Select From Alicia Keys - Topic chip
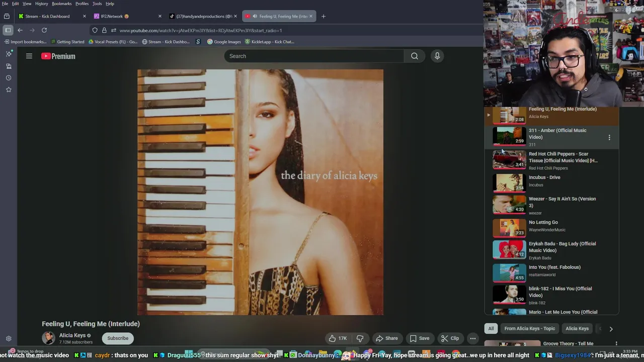Screen dimensions: 644x362 click(530, 329)
